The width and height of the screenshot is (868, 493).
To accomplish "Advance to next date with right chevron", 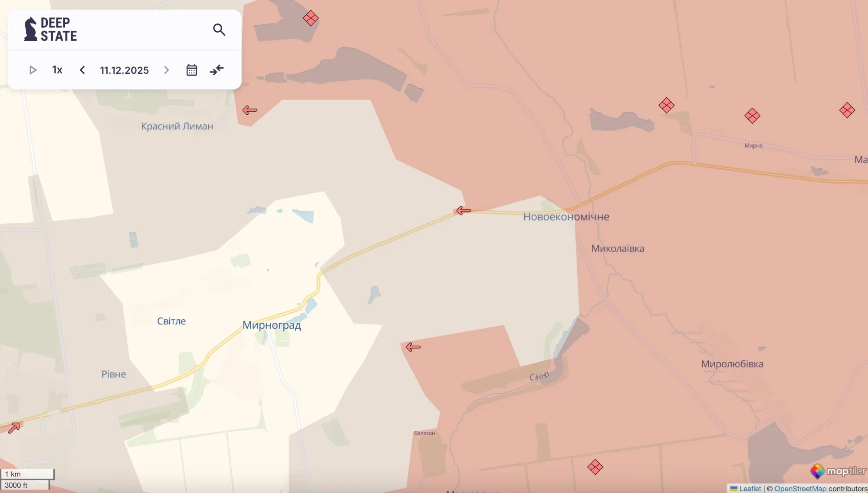I will 166,70.
